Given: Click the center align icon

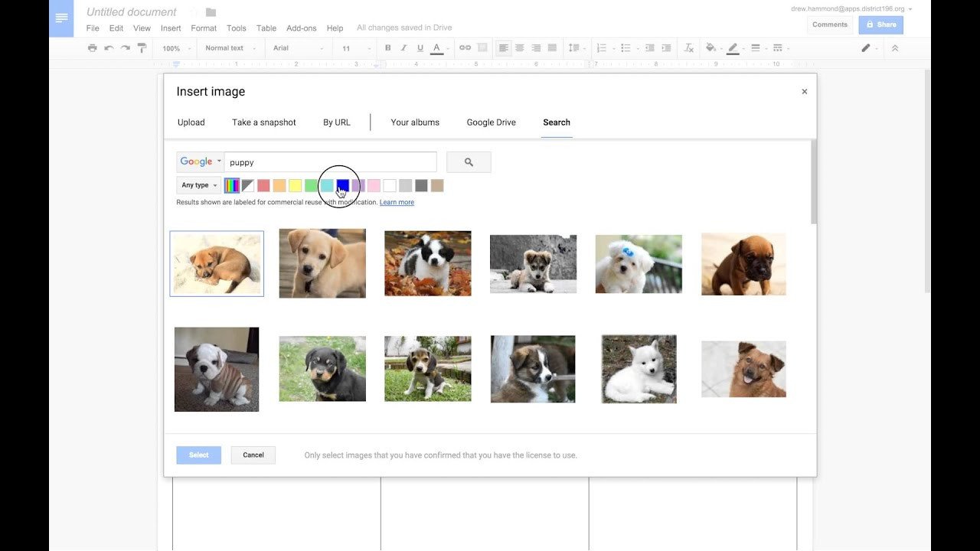Looking at the screenshot, I should [519, 48].
